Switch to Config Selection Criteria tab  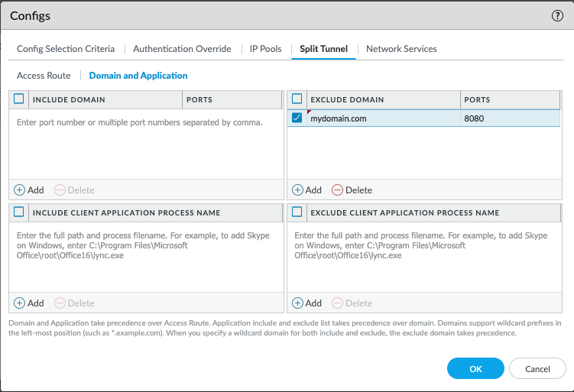click(66, 49)
